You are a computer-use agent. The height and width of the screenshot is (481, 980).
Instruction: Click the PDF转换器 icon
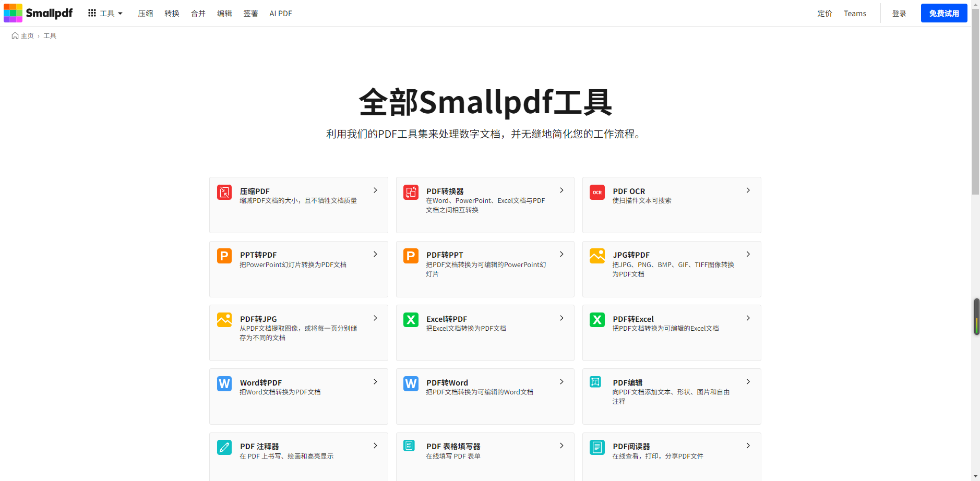click(411, 193)
